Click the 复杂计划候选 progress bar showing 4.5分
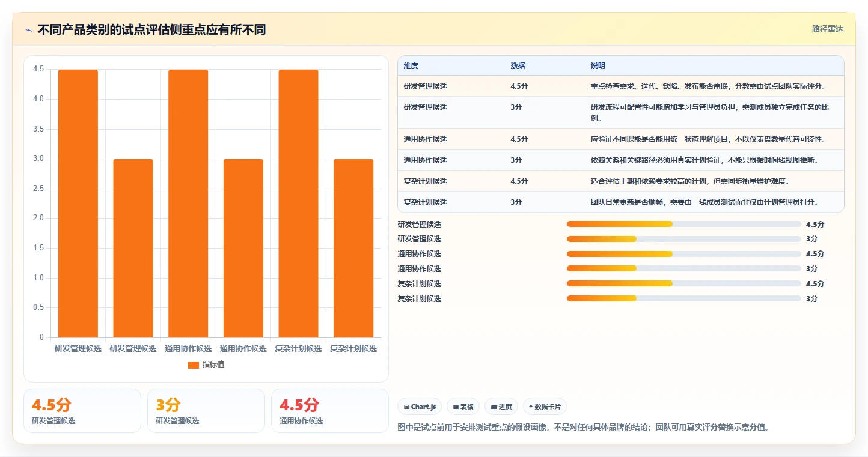Viewport: 868px width, 457px height. (x=684, y=283)
